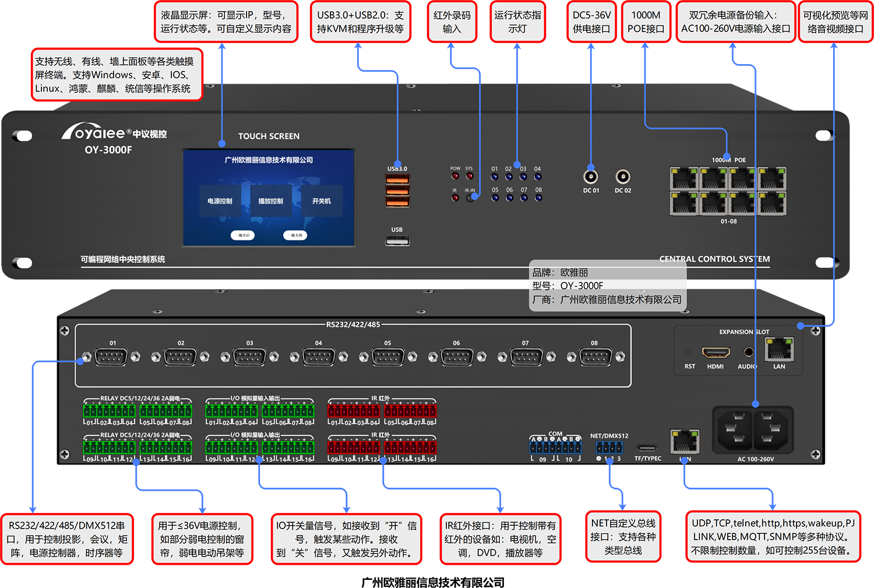Click the red IR indicator LED

tap(455, 197)
